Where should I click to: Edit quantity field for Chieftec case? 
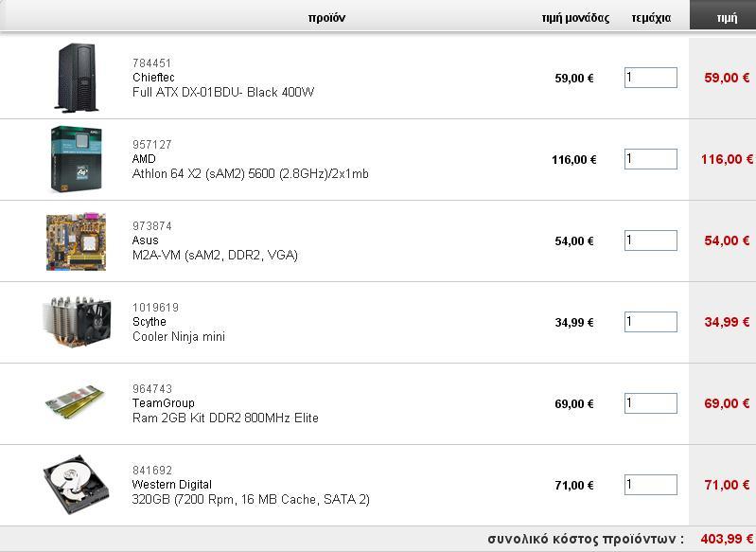pyautogui.click(x=650, y=78)
